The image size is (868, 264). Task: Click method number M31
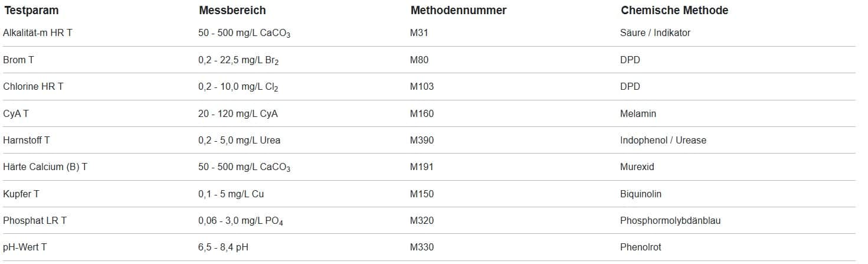[x=419, y=33]
